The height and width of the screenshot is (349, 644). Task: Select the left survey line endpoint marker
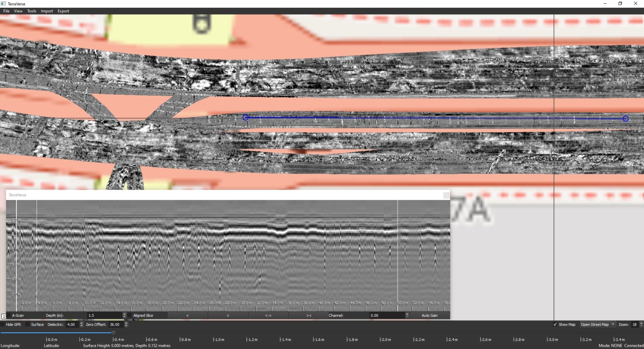(x=246, y=117)
